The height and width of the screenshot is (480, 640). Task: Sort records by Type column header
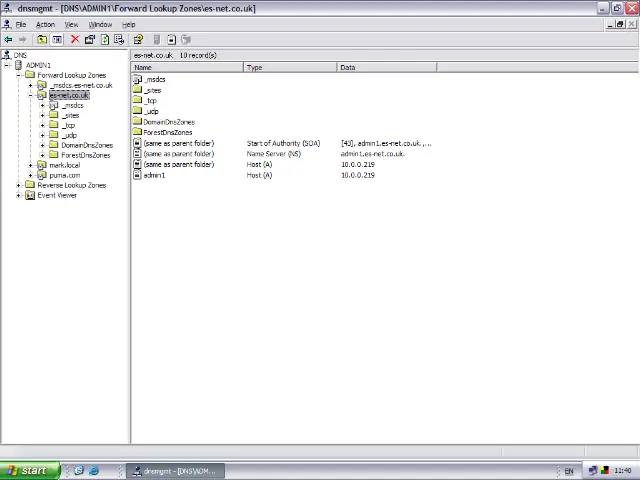[x=290, y=67]
